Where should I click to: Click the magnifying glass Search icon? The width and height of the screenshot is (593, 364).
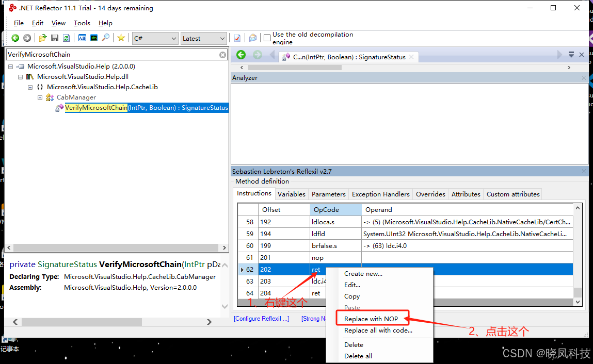coord(106,38)
